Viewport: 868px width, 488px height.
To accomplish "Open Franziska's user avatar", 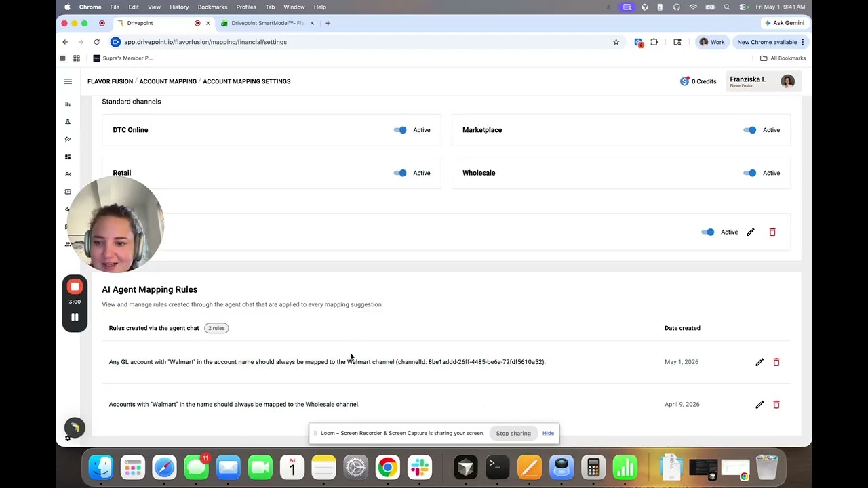I will pos(787,81).
